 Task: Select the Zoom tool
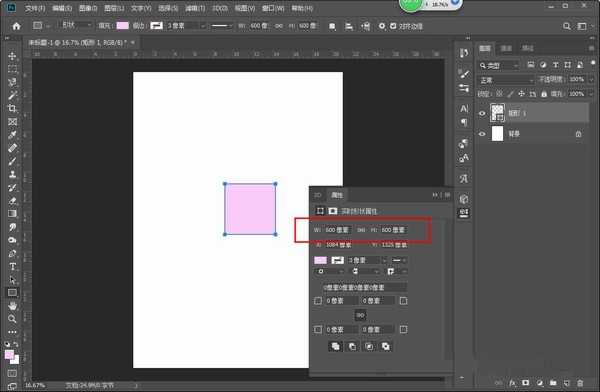click(x=12, y=319)
